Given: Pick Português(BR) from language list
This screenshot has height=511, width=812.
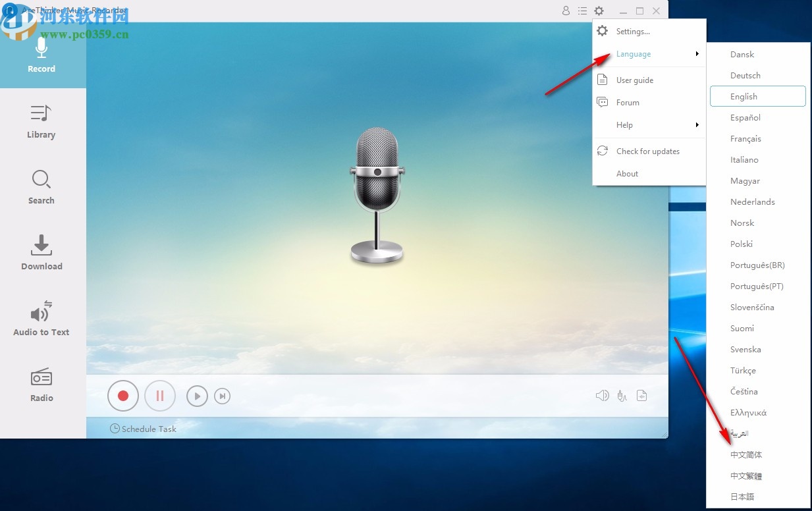Looking at the screenshot, I should click(758, 265).
